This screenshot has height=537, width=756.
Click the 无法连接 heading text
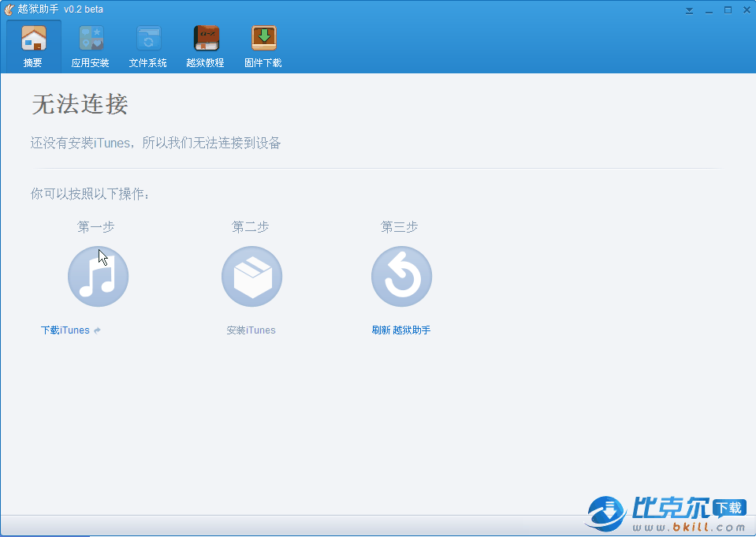click(80, 104)
